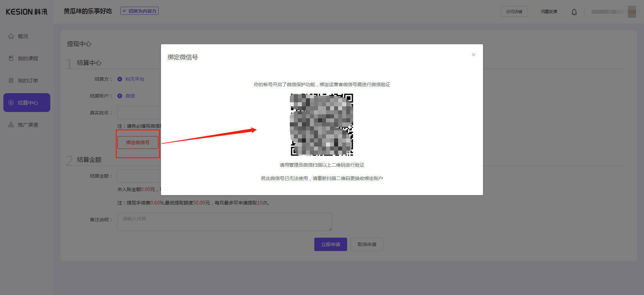
Task: Click the KESION logo
Action: (x=26, y=12)
